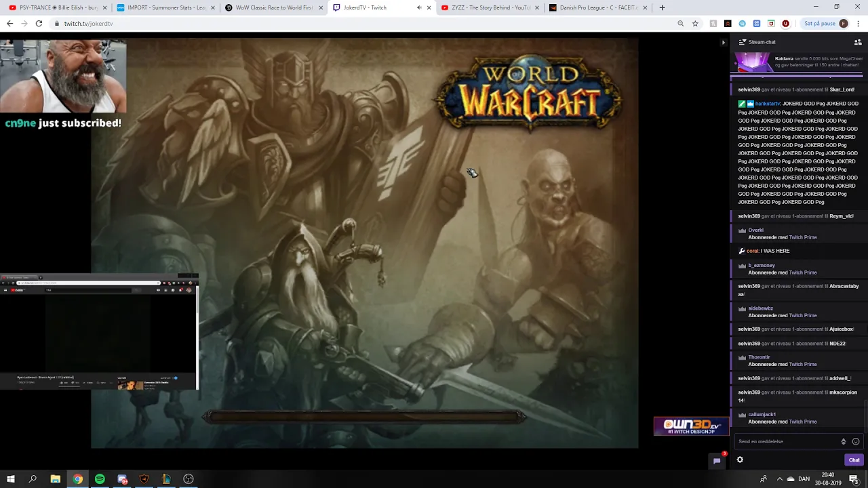868x488 pixels.
Task: Go forward in browser history
Action: pos(24,23)
